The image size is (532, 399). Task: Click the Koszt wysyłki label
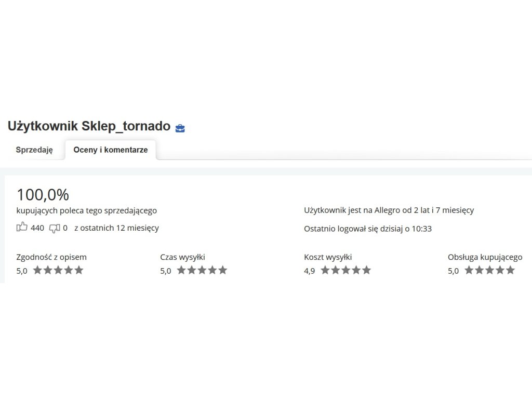tap(328, 257)
